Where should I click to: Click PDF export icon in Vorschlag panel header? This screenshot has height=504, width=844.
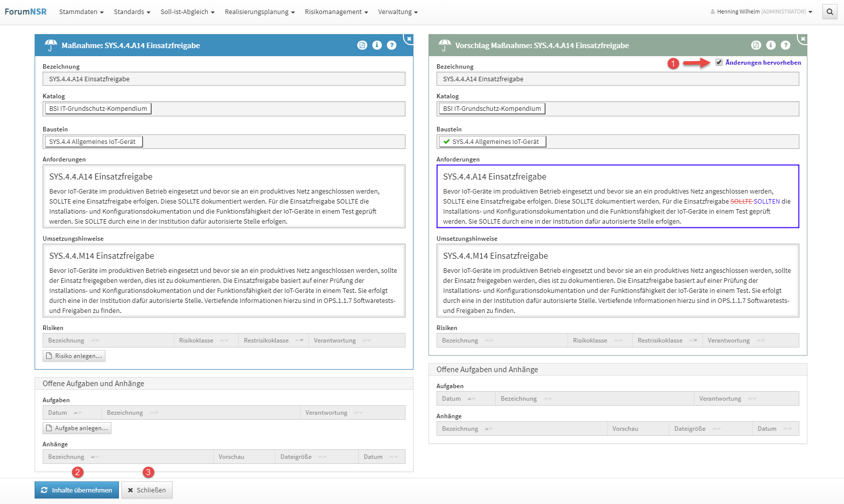756,45
